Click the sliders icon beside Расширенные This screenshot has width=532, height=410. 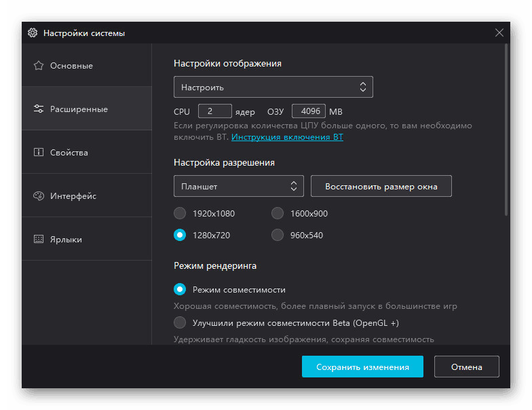[x=39, y=109]
